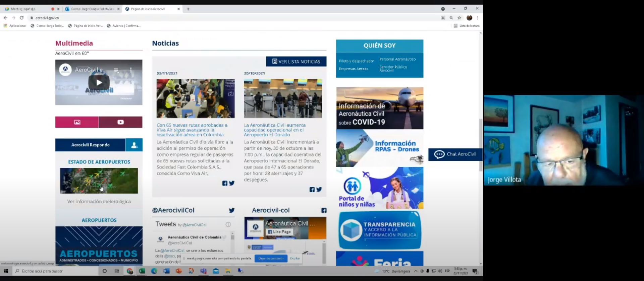Select Empresas Aéreas in Quién Soy
Screen dimensions: 644x281
(x=353, y=69)
